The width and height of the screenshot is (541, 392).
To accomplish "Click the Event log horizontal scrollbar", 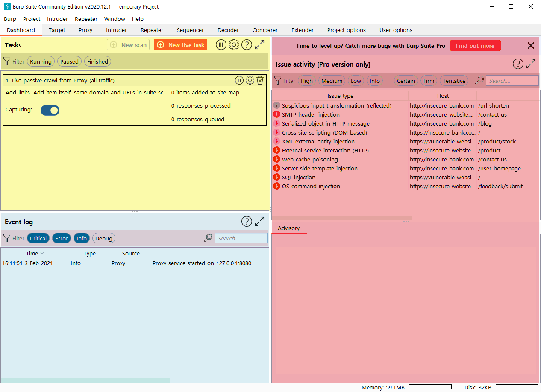I will (85, 380).
